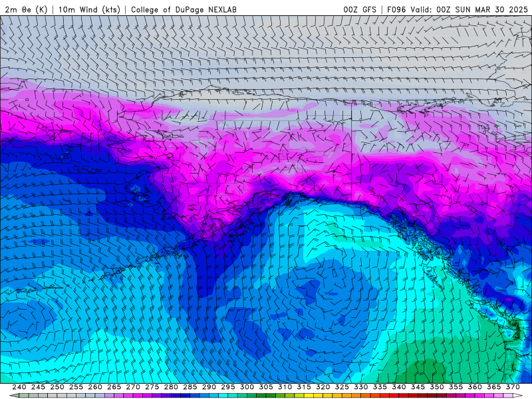Viewport: 532px width, 399px height.
Task: Click the 355 value on the color scale
Action: click(456, 387)
